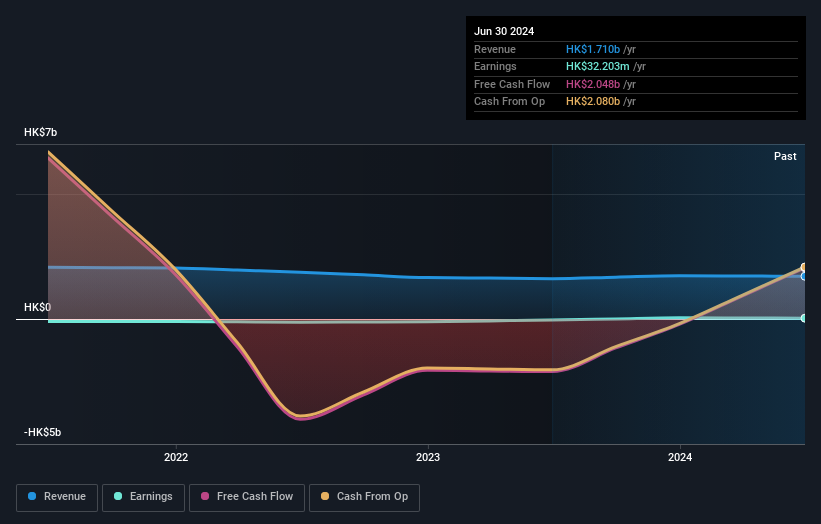
Task: Click the Jun 30 2024 tooltip date
Action: click(504, 31)
